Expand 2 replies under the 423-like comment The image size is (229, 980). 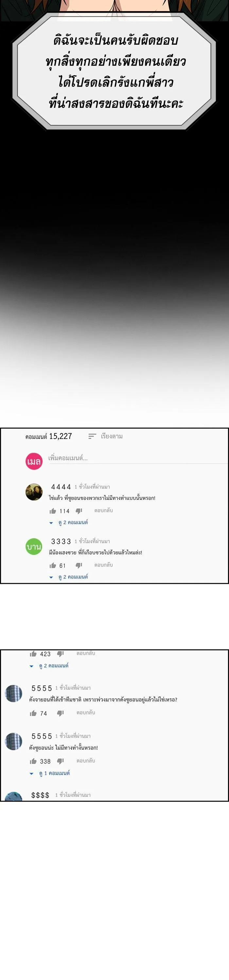coord(49,665)
